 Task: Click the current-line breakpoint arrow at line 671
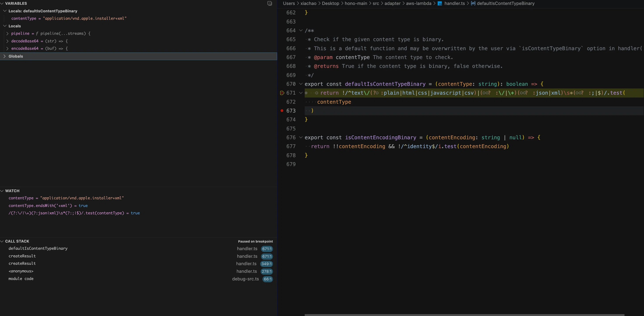(282, 93)
